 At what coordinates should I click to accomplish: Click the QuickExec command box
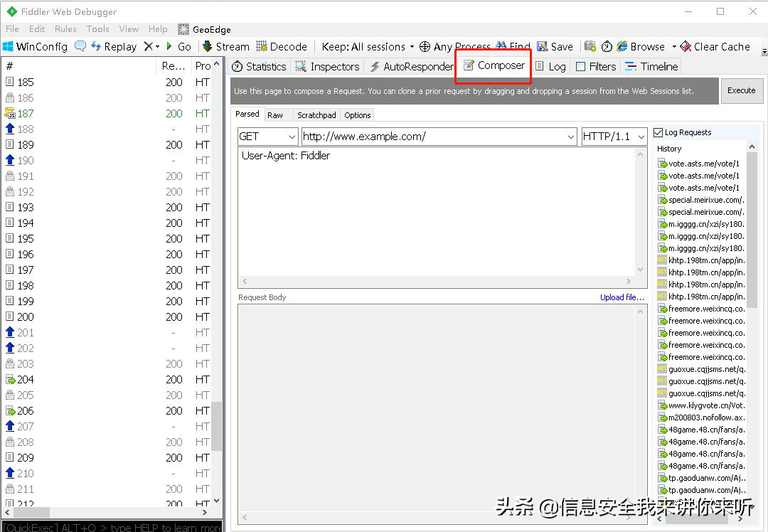point(112,527)
